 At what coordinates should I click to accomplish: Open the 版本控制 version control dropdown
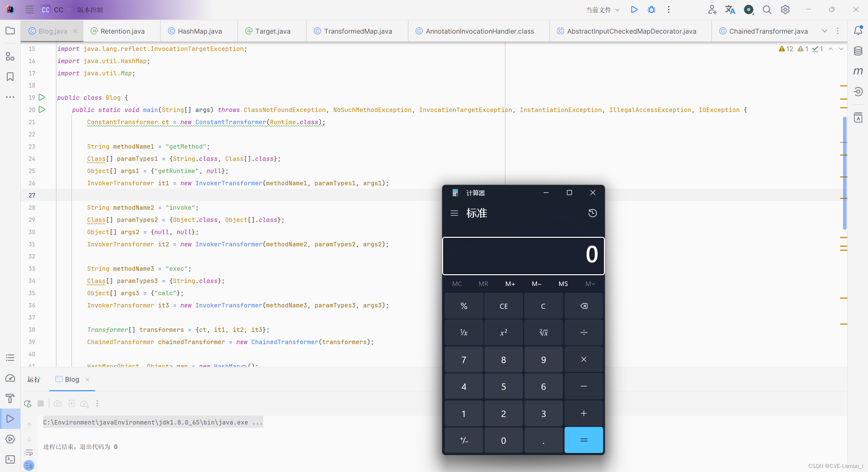pos(94,10)
